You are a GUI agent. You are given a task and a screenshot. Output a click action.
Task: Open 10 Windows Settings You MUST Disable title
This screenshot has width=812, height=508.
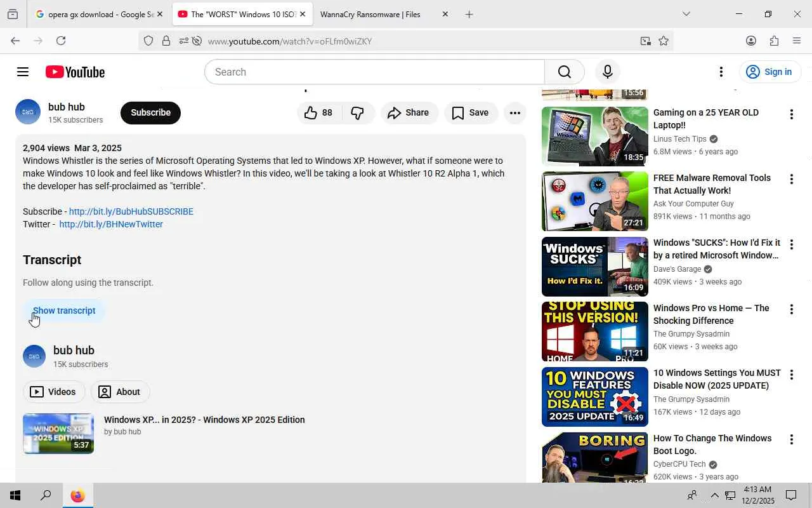(x=717, y=379)
